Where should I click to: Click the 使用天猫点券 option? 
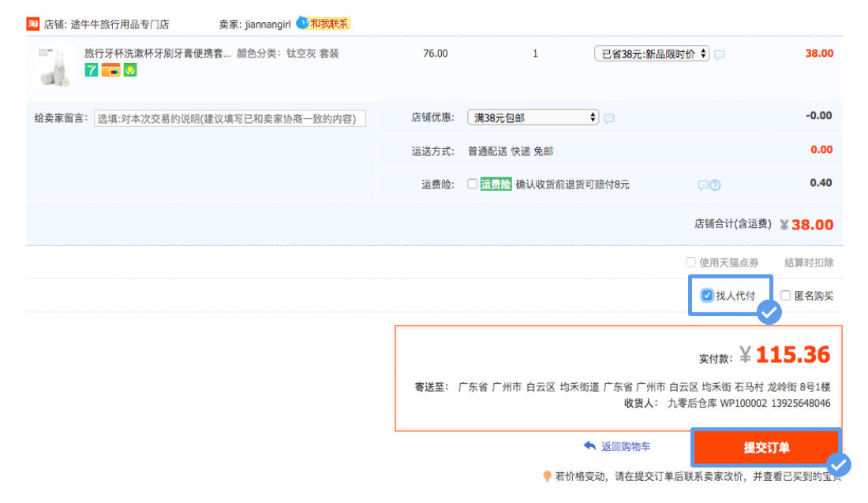point(690,262)
